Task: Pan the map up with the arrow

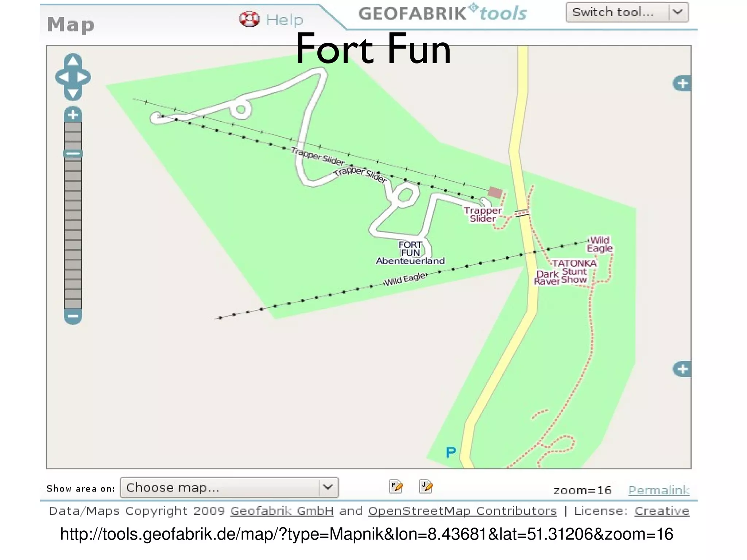Action: pyautogui.click(x=73, y=61)
